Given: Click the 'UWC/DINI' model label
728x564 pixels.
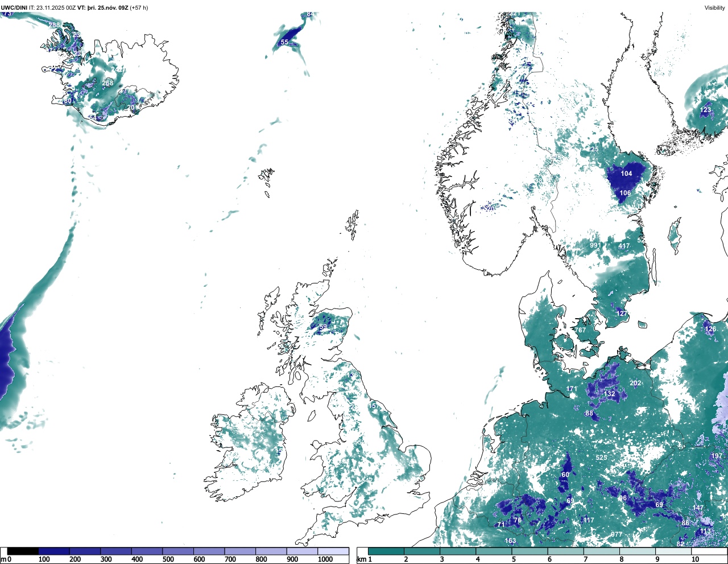Looking at the screenshot, I should [14, 7].
